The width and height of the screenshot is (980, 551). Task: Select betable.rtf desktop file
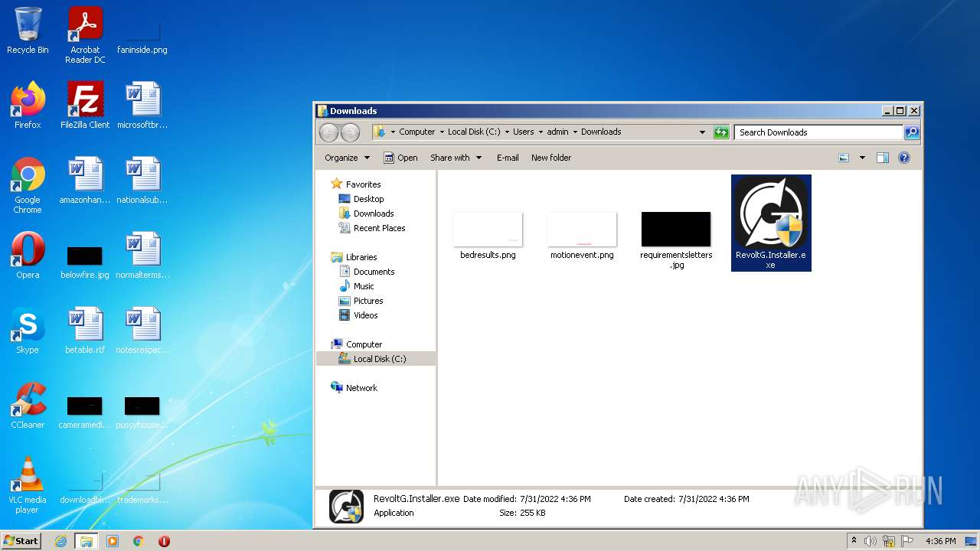point(85,331)
